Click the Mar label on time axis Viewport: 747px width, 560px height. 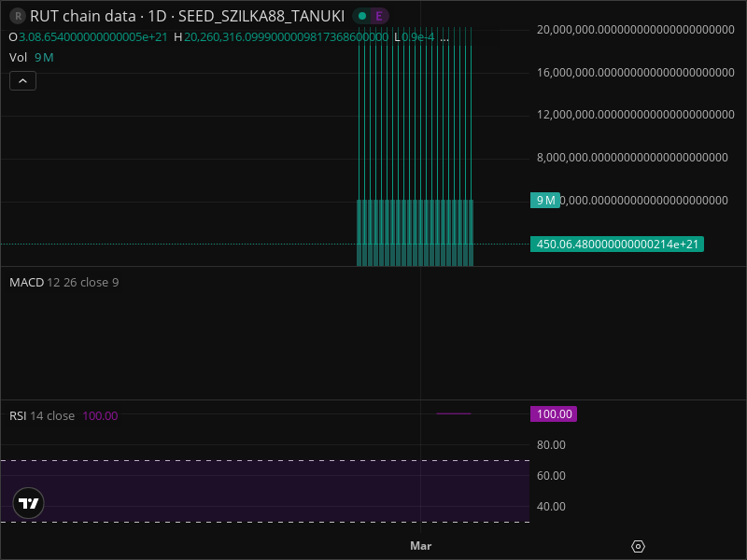click(x=421, y=546)
